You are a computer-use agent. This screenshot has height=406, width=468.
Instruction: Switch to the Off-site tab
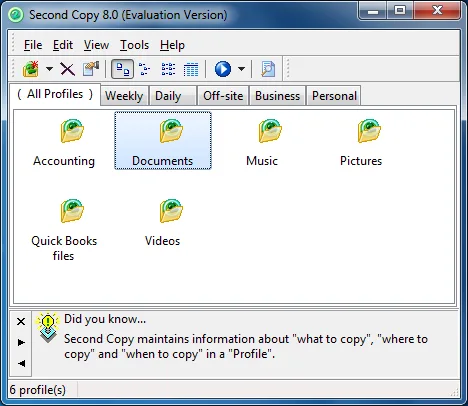tap(223, 96)
